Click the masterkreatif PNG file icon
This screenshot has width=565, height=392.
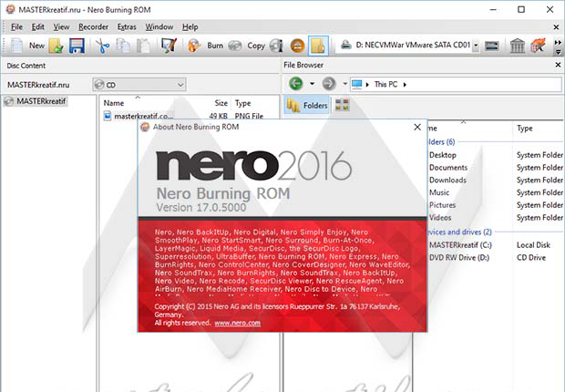[x=108, y=116]
